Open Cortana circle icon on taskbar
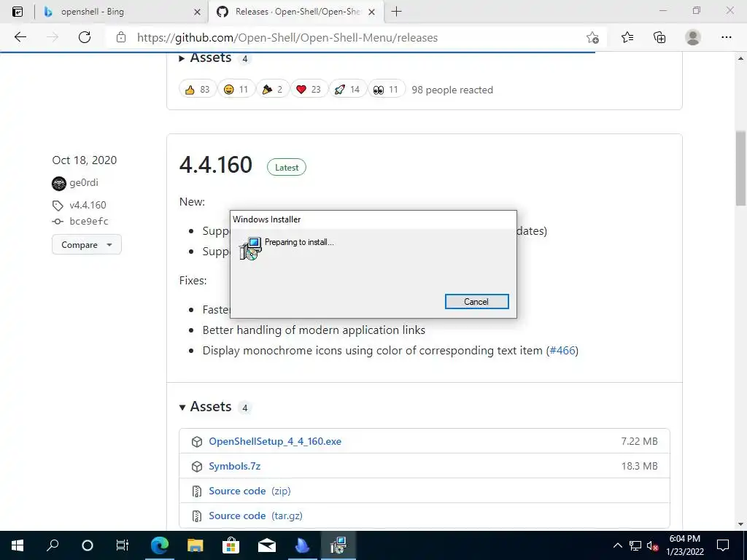 pyautogui.click(x=88, y=545)
